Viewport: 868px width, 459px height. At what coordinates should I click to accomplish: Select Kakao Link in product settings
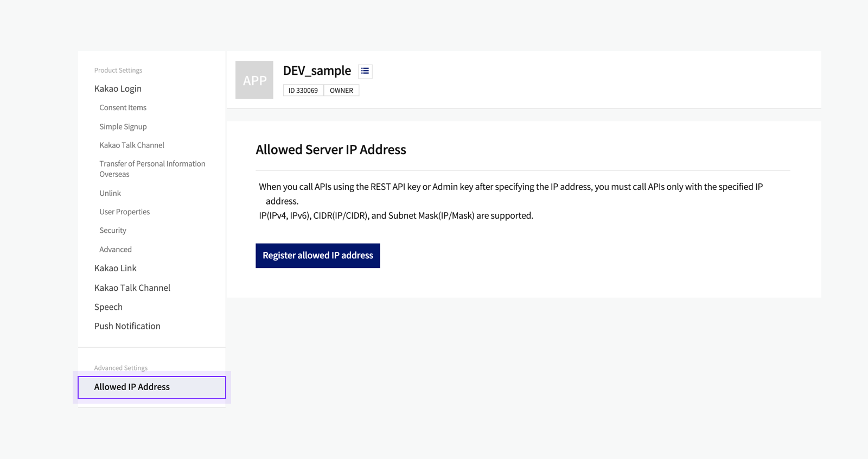(x=116, y=268)
